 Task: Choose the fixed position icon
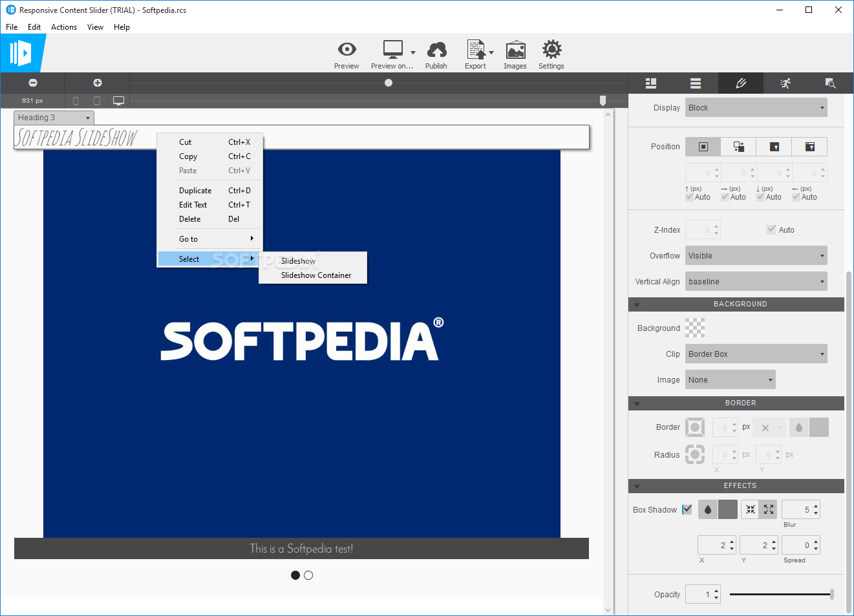click(810, 147)
